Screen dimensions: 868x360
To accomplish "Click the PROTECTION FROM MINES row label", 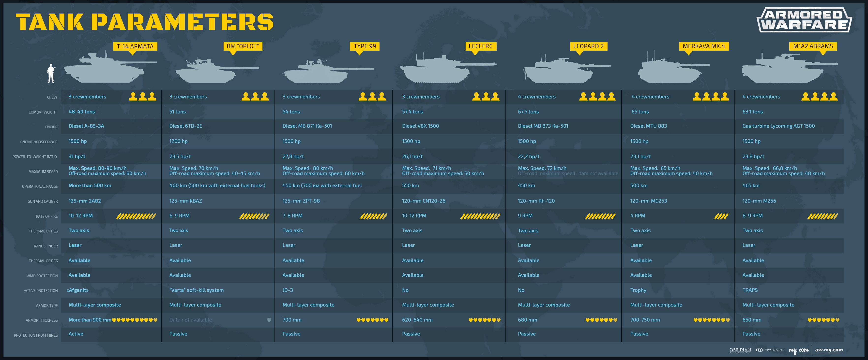I will pyautogui.click(x=36, y=335).
